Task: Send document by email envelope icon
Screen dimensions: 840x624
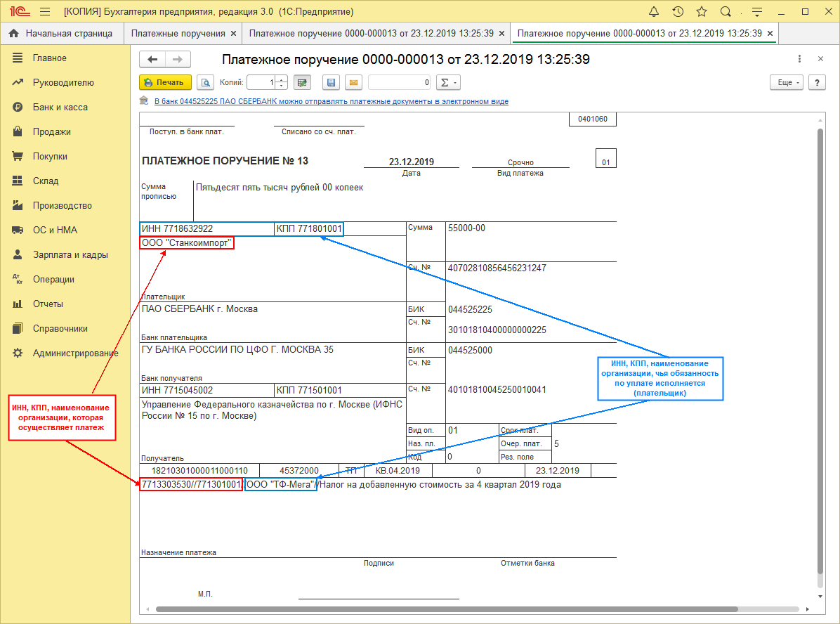Action: [353, 82]
